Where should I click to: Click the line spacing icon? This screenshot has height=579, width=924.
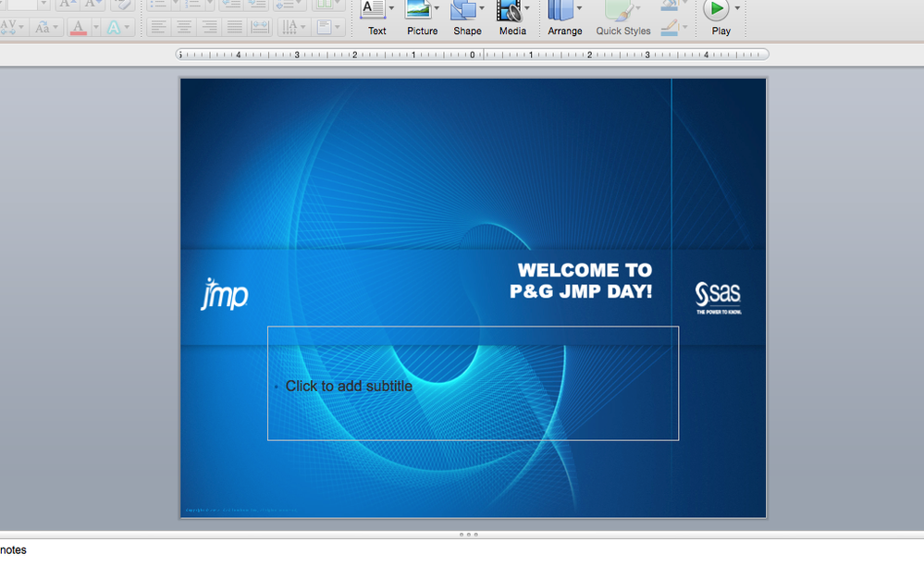286,5
